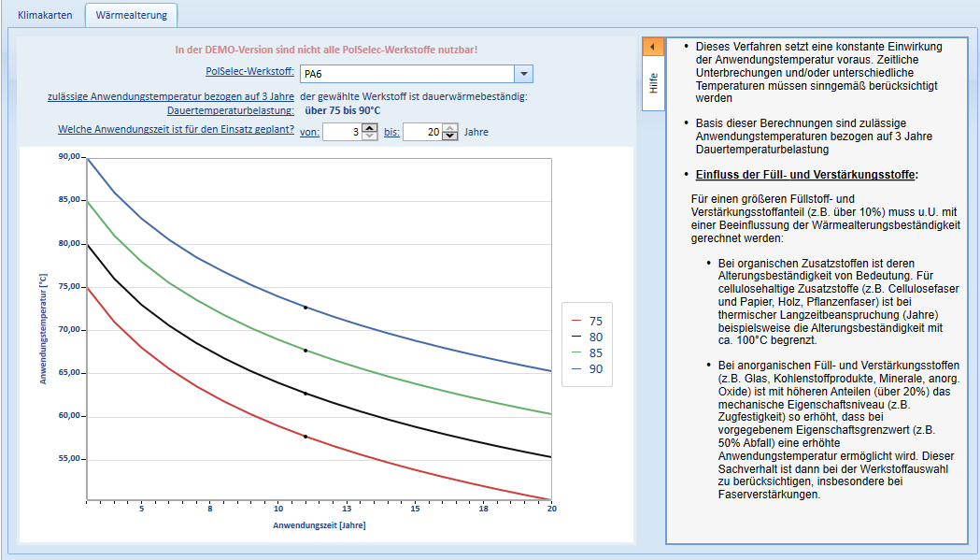
Task: Click the marker dot on blue curve
Action: 305,308
